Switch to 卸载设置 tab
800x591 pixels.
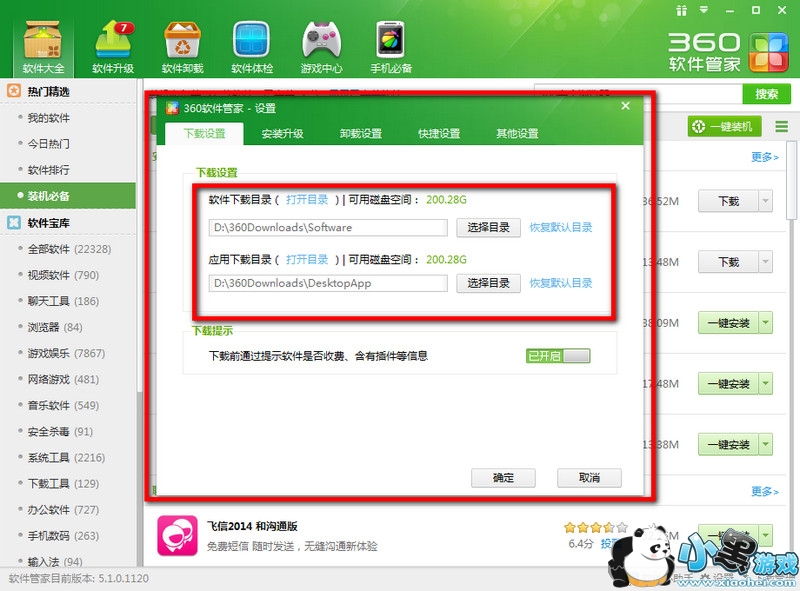coord(361,134)
